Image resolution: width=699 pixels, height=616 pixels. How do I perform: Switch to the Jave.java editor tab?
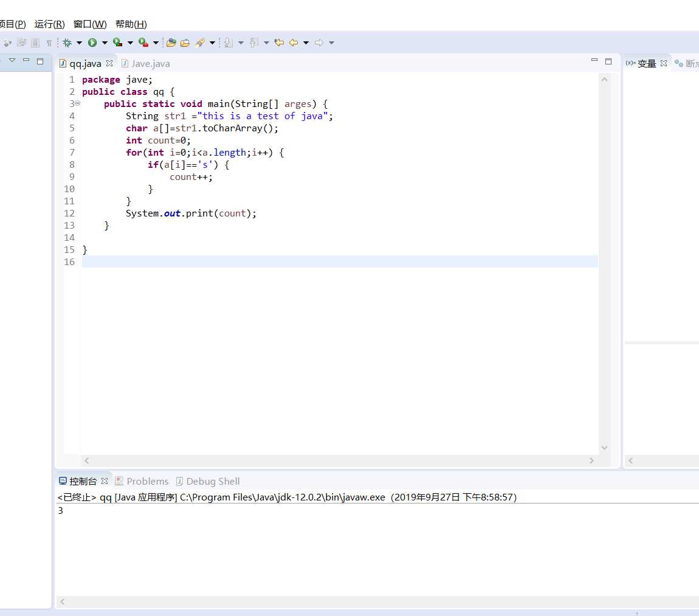(146, 64)
